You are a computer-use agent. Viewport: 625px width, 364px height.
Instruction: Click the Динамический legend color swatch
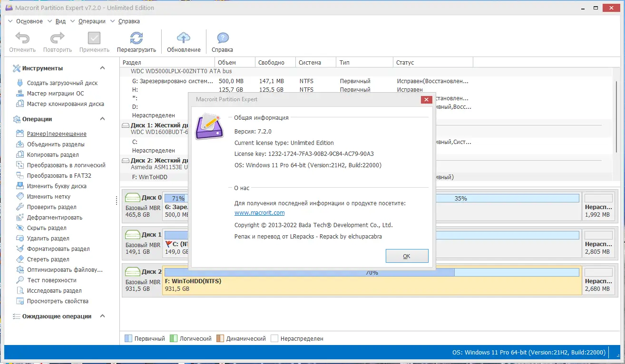pyautogui.click(x=220, y=339)
